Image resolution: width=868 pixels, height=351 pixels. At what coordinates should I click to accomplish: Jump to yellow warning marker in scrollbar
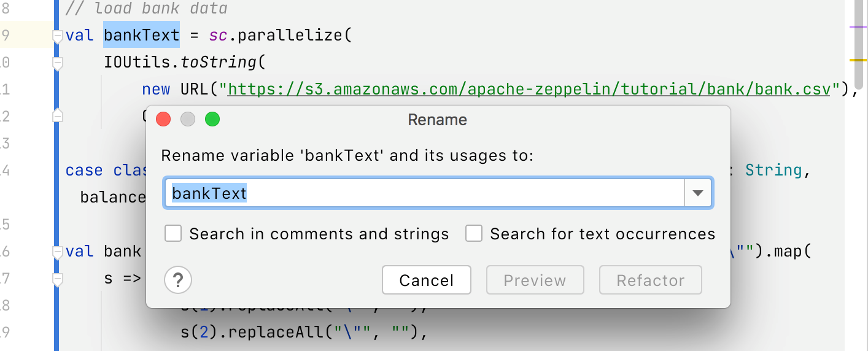click(x=858, y=60)
